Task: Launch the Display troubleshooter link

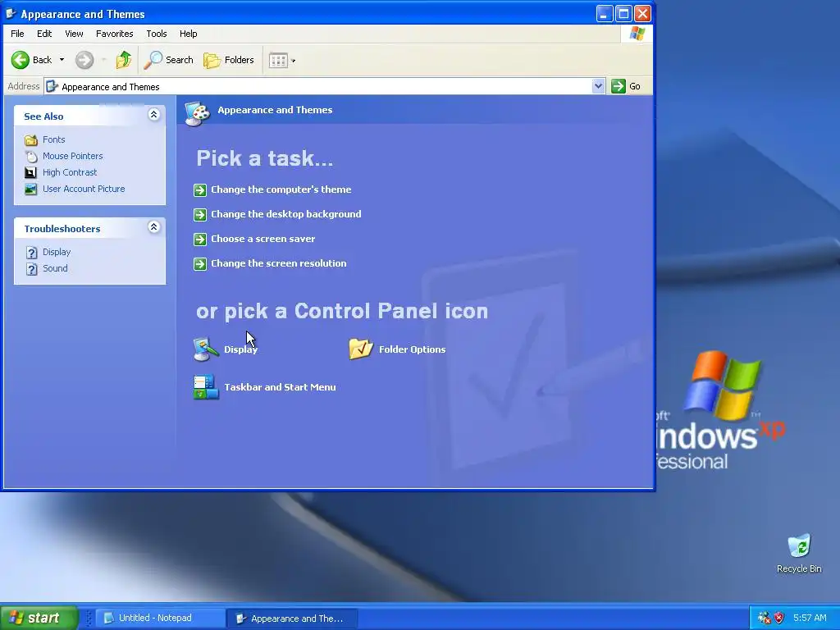Action: pyautogui.click(x=57, y=252)
